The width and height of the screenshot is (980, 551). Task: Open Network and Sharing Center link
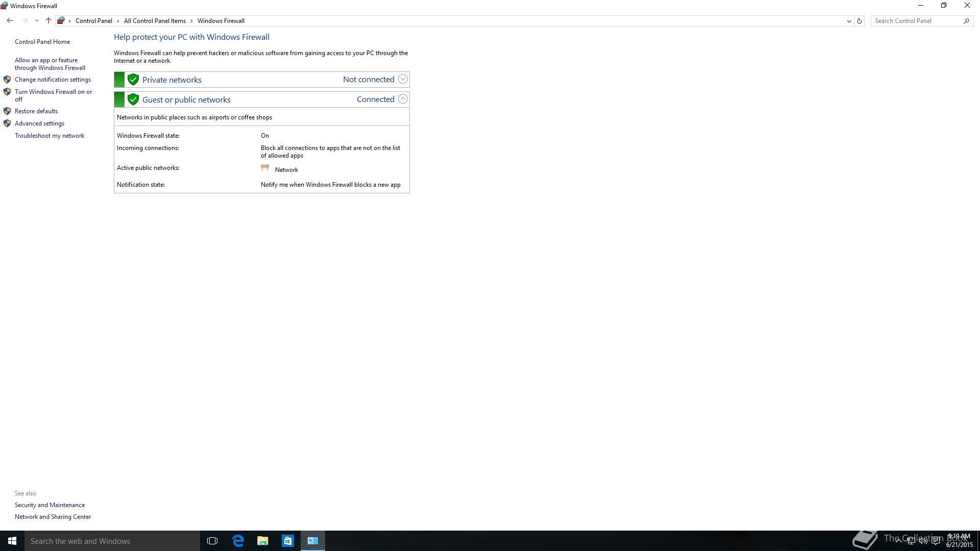pyautogui.click(x=53, y=517)
